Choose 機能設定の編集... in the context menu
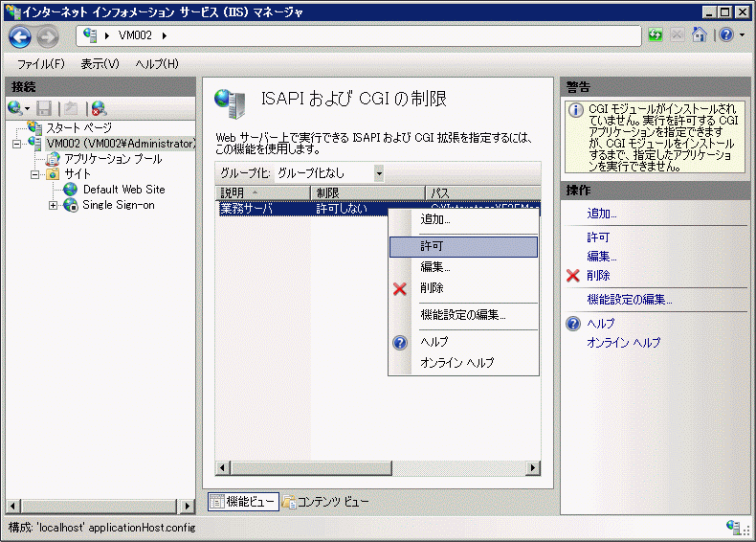The height and width of the screenshot is (542, 756). (x=463, y=315)
